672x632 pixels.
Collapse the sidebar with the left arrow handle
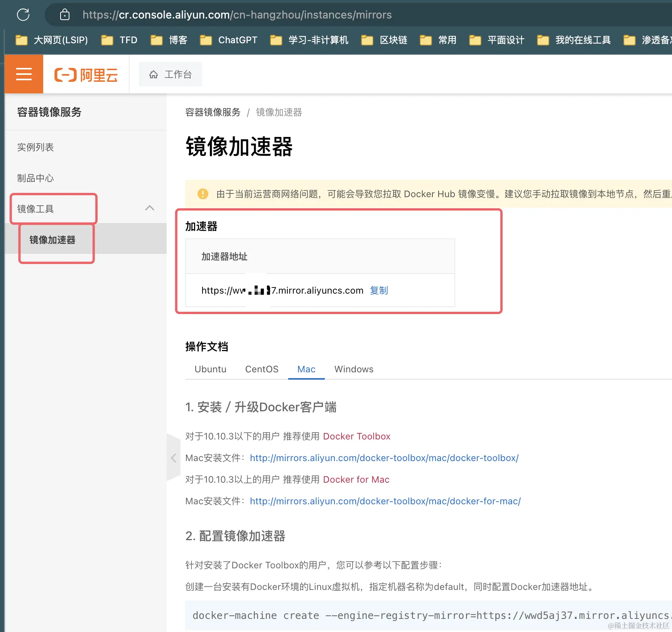[x=174, y=458]
